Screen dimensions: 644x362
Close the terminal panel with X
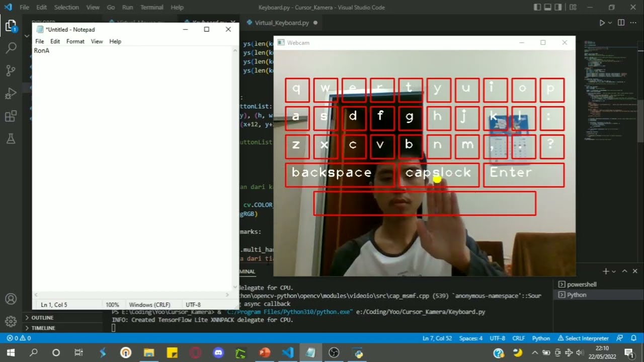click(x=635, y=271)
